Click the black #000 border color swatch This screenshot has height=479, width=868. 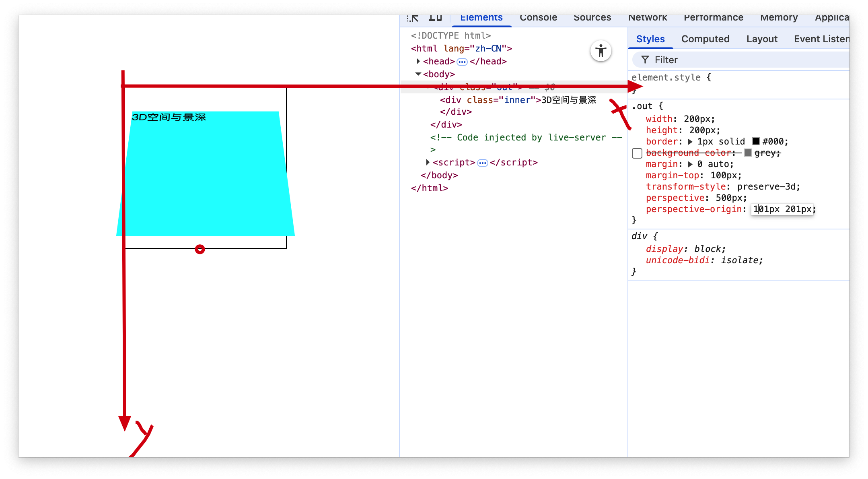[756, 141]
